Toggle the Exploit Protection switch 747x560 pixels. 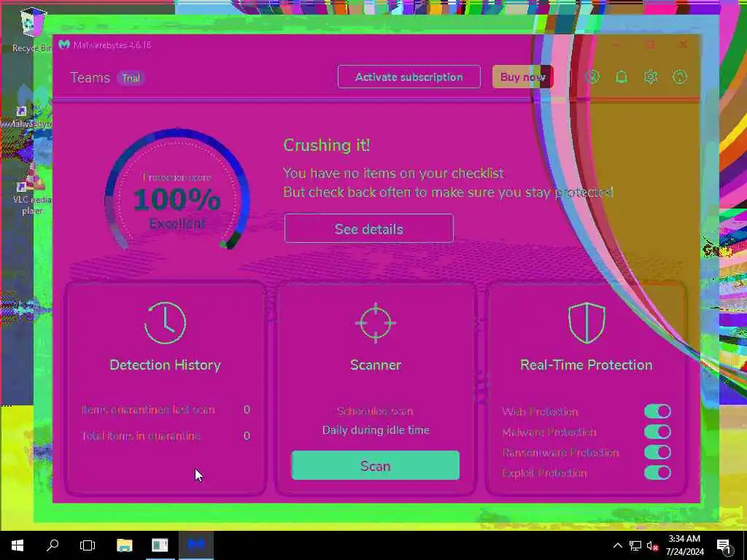coord(657,472)
